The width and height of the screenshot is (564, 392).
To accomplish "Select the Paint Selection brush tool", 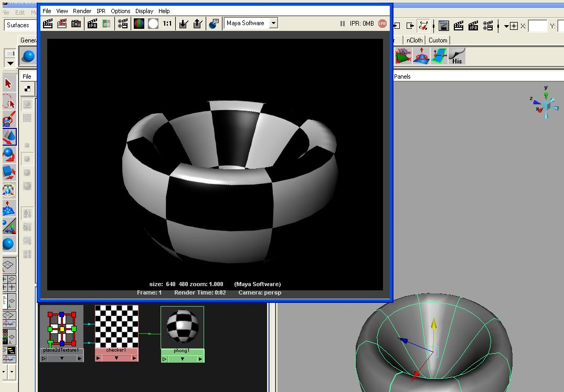I will (x=8, y=118).
